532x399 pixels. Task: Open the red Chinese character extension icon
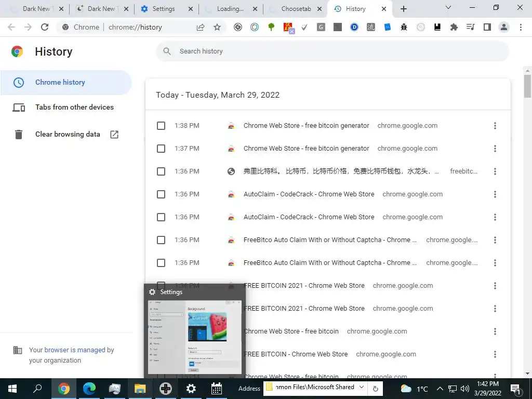(288, 28)
